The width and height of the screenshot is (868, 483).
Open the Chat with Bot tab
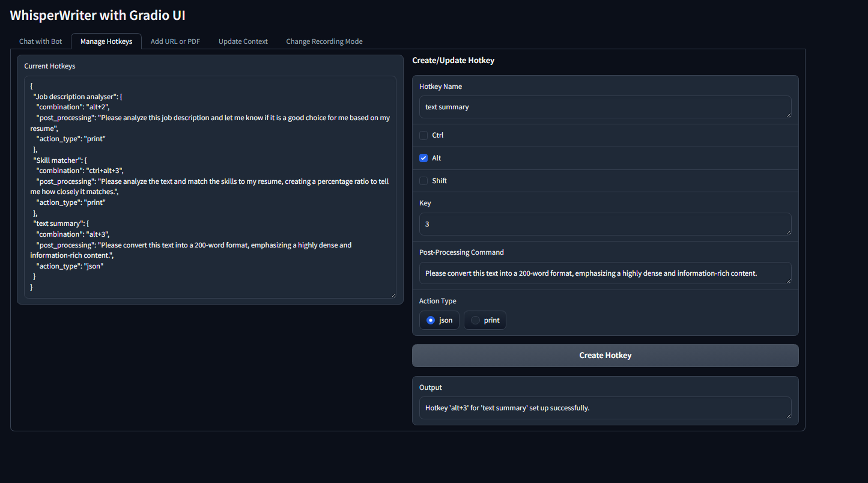pyautogui.click(x=40, y=41)
